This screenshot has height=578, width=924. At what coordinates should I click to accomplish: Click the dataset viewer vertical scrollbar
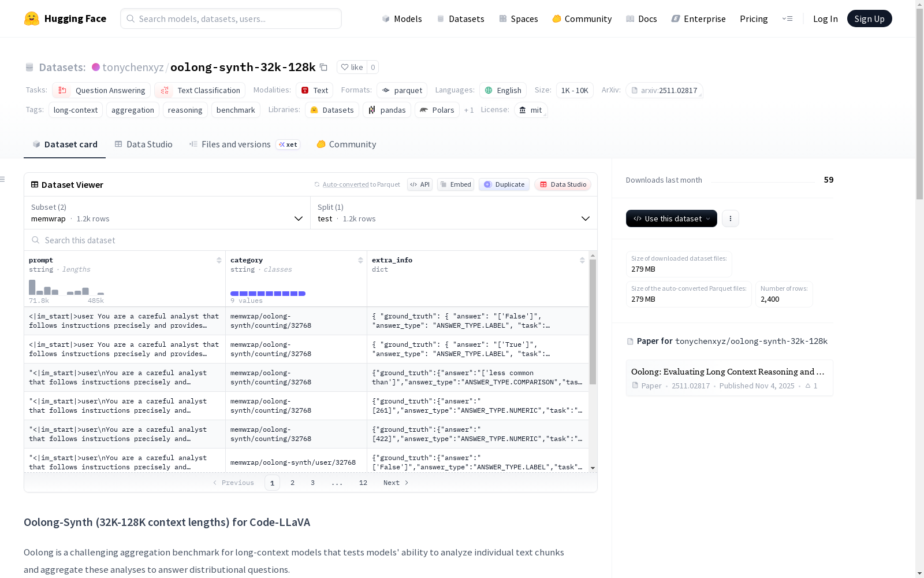pyautogui.click(x=593, y=321)
